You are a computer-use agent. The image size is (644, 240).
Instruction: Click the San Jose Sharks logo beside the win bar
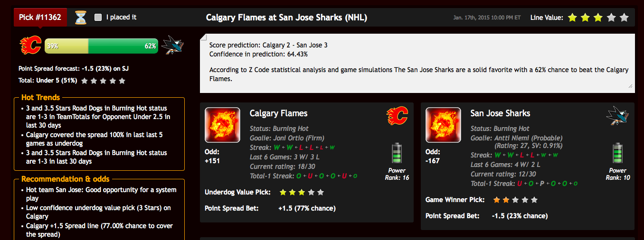(172, 46)
